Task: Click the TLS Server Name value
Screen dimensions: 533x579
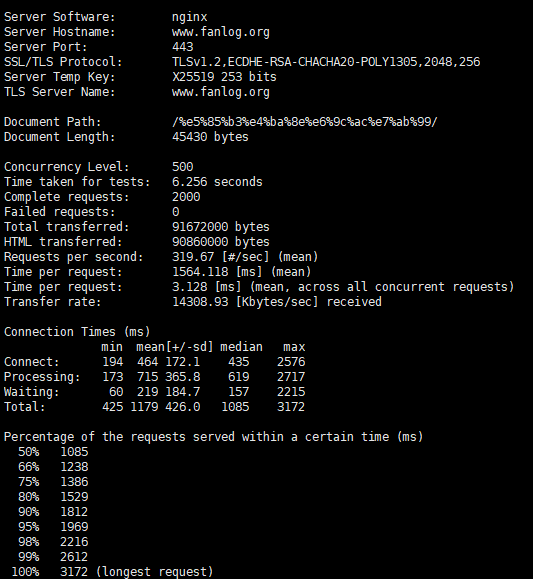Action: click(x=221, y=92)
